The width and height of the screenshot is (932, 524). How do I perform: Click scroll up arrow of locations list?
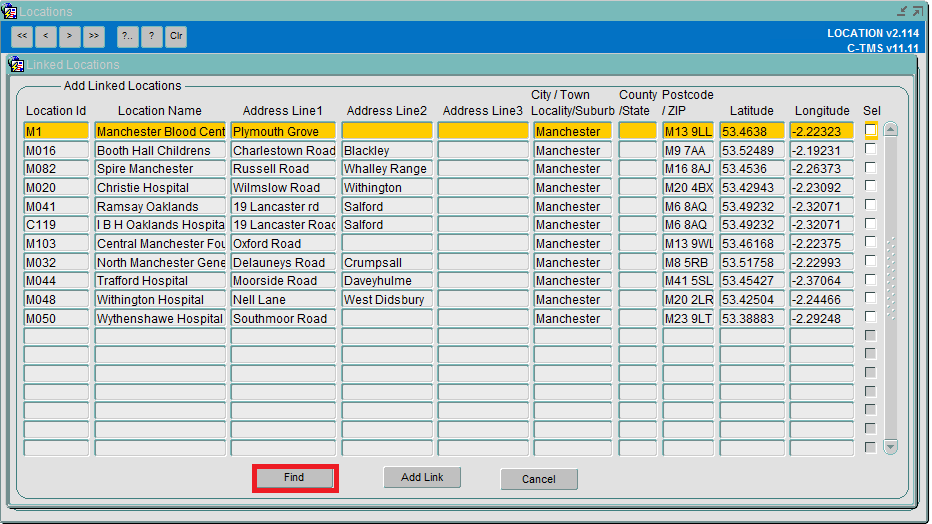coord(890,130)
